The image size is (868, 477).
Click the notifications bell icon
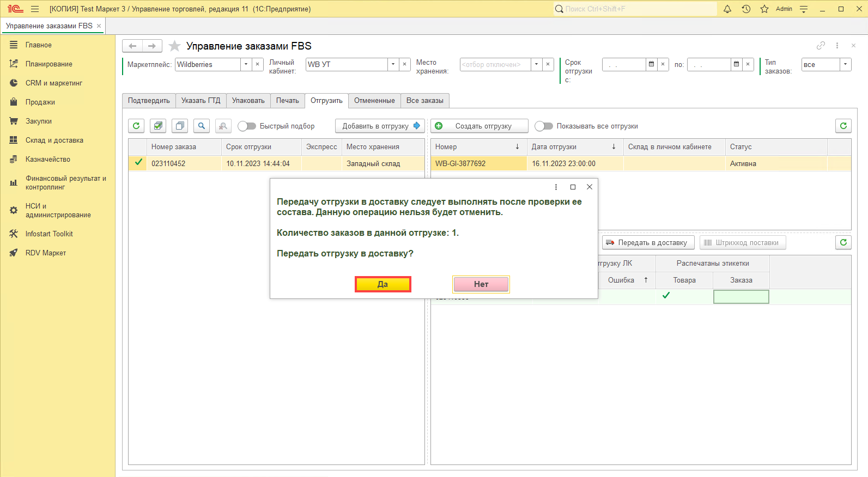pos(727,9)
